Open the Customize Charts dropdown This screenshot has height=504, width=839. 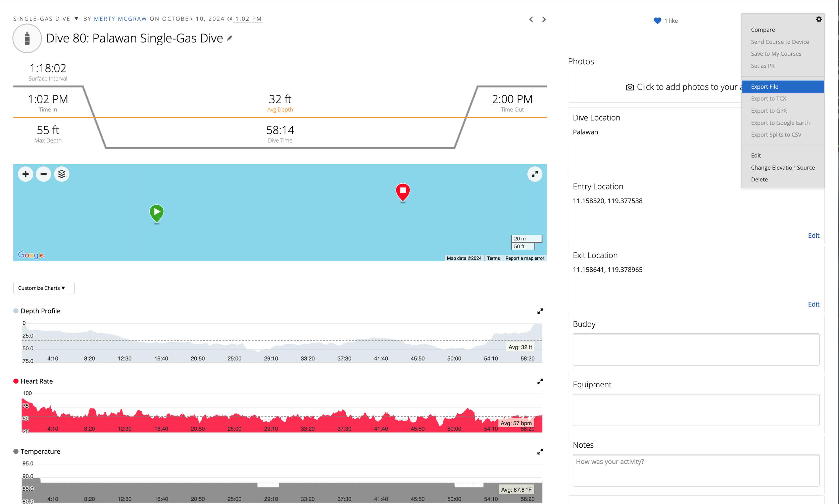44,288
